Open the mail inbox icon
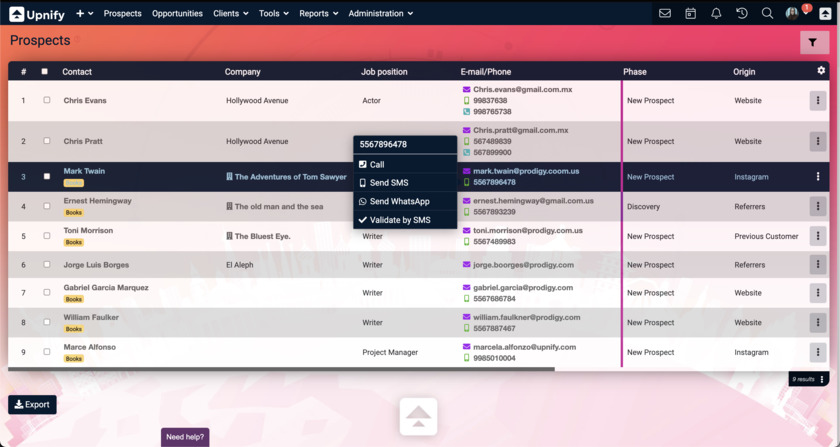 (x=665, y=14)
